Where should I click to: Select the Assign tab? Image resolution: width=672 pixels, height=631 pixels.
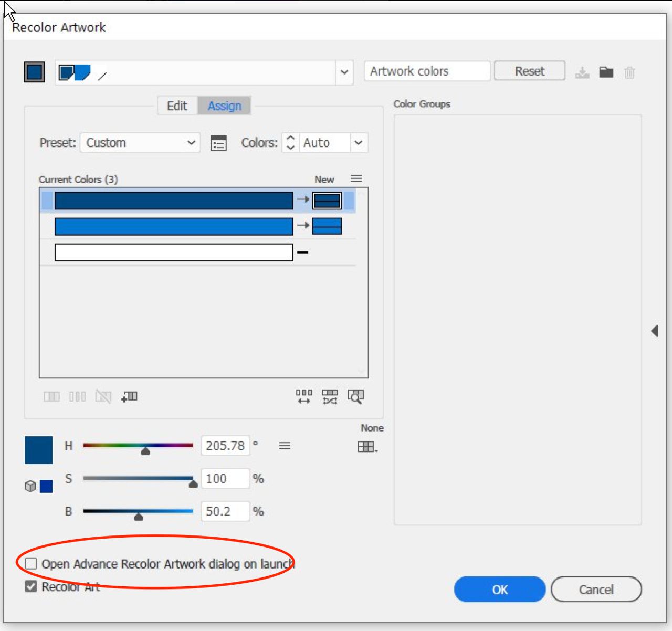tap(224, 106)
